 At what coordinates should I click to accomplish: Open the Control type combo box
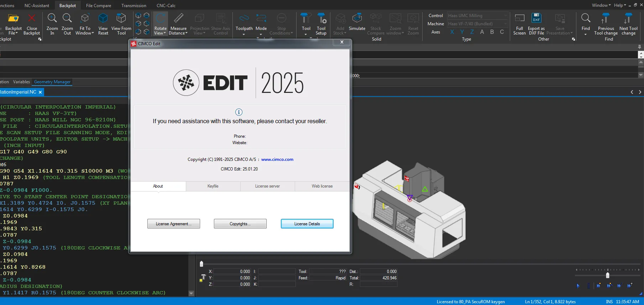(x=477, y=16)
